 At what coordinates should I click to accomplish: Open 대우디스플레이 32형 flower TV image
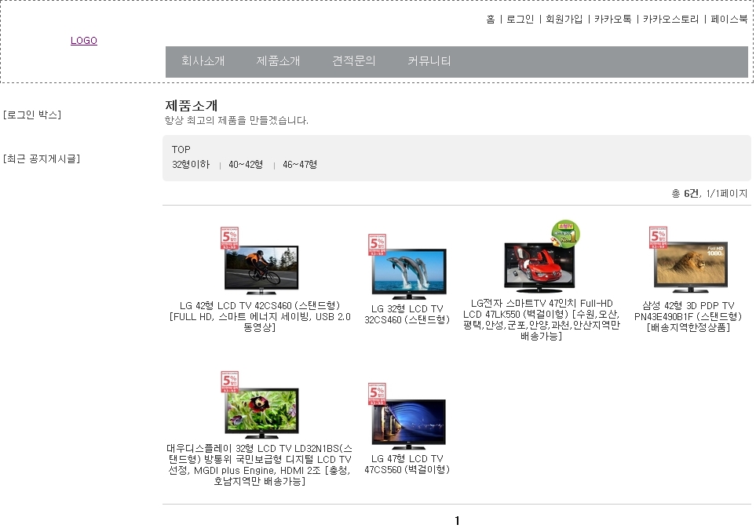(261, 413)
